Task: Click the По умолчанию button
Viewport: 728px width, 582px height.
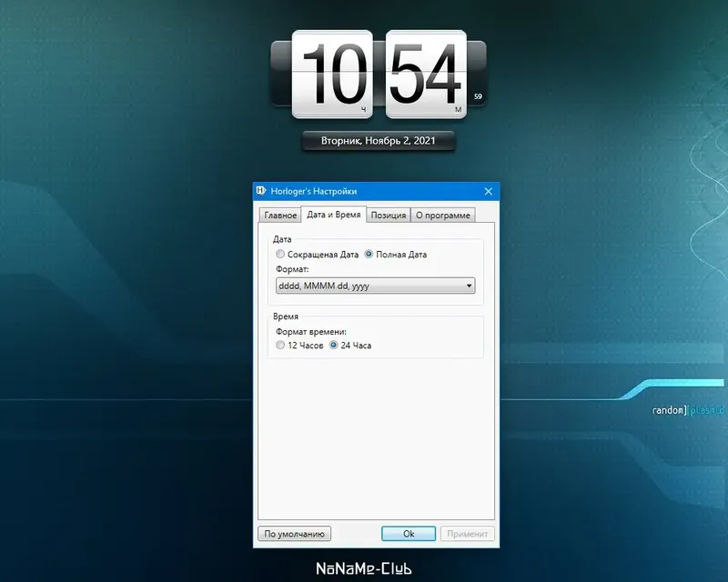Action: tap(294, 534)
